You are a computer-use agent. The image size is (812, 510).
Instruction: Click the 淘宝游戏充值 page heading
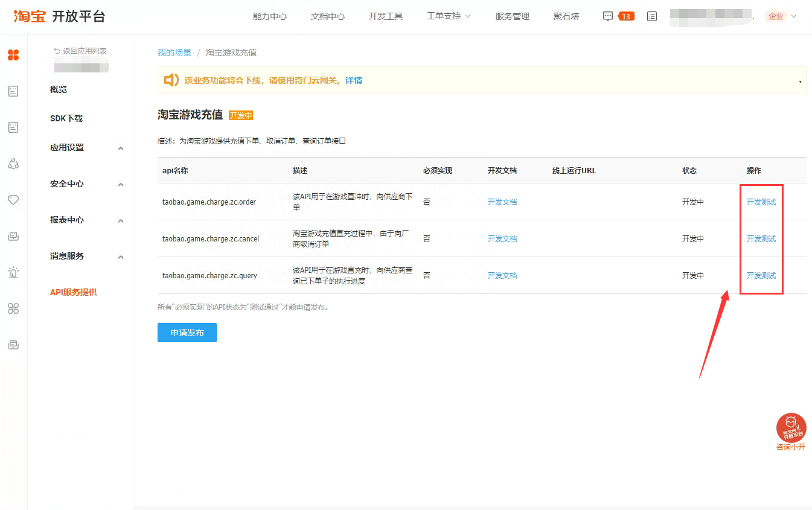(190, 115)
